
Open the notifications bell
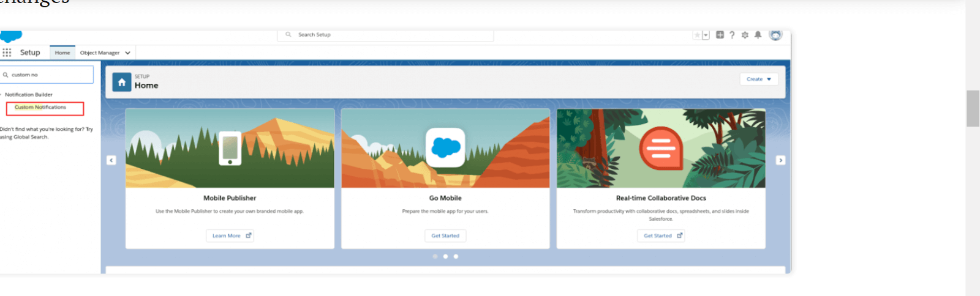pyautogui.click(x=758, y=35)
